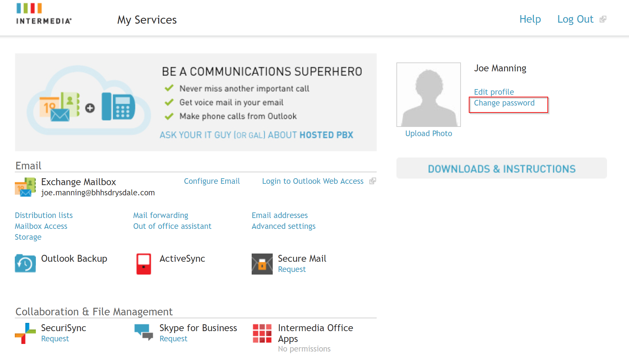Screen dimensions: 629x364
Task: Click the Joe Manning name
Action: point(500,68)
